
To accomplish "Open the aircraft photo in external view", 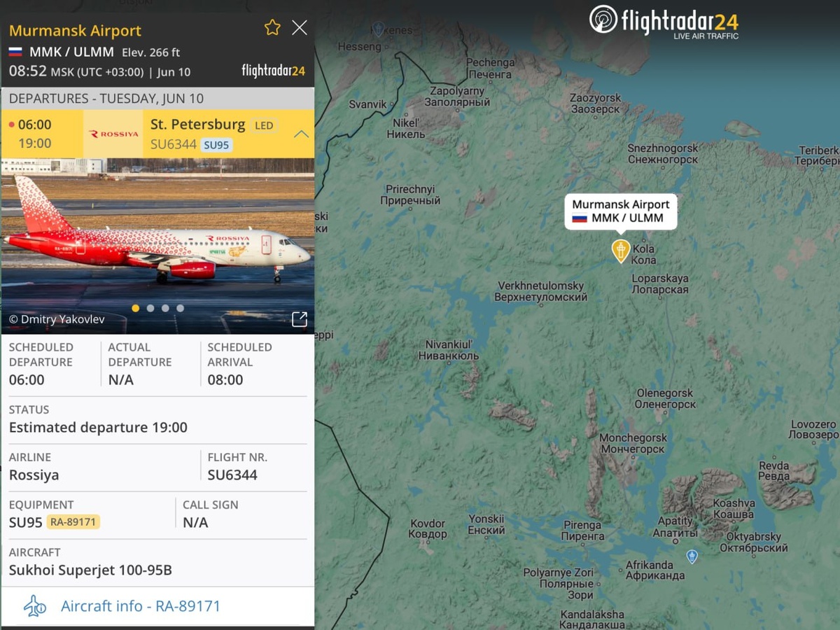I will click(x=300, y=319).
